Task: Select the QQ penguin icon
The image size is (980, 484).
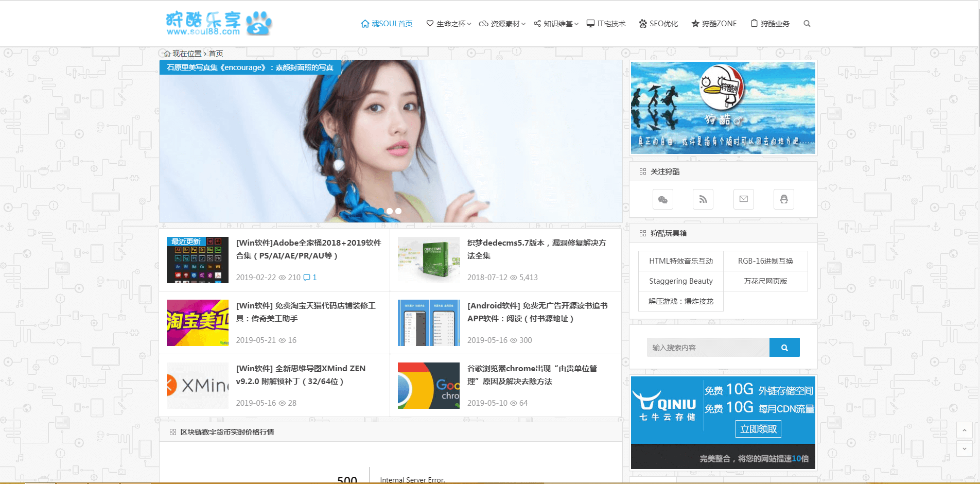Action: (x=783, y=199)
